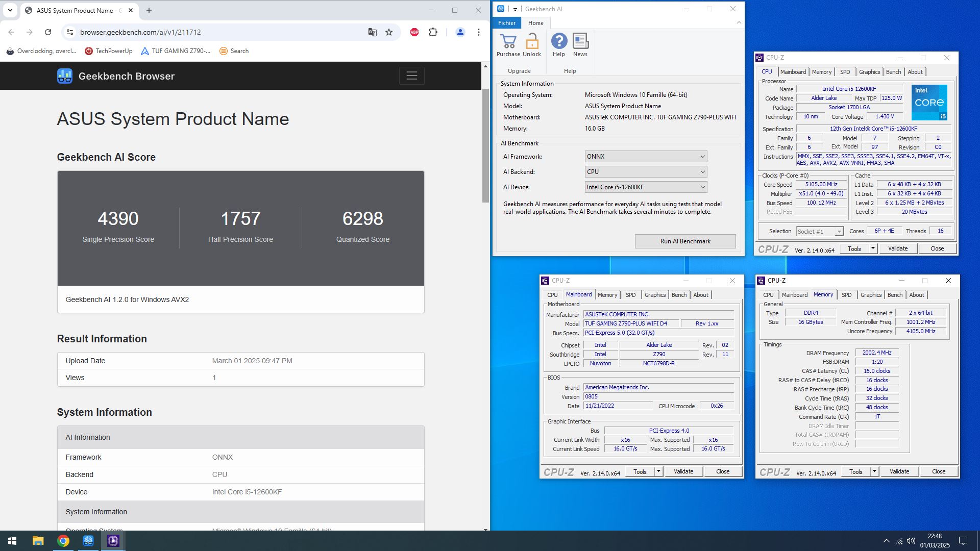
Task: Open CPU tab in Mainboard CPU-Z window
Action: (552, 295)
